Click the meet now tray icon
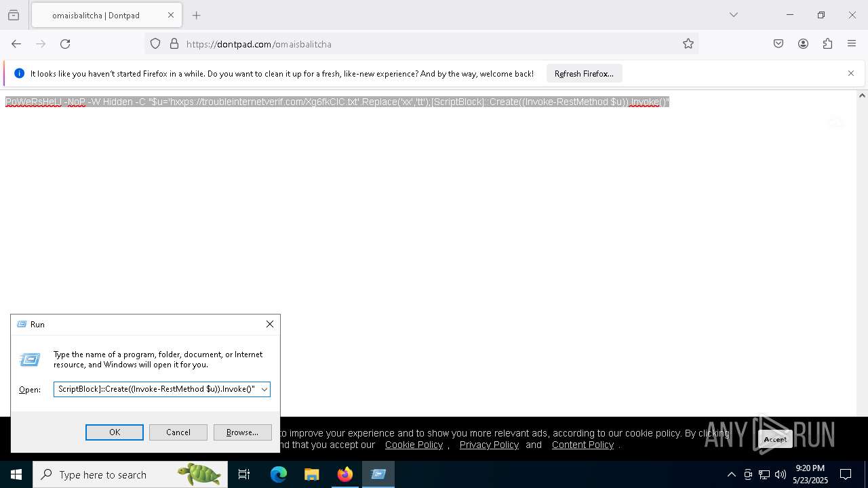Viewport: 868px width, 488px height. point(748,474)
